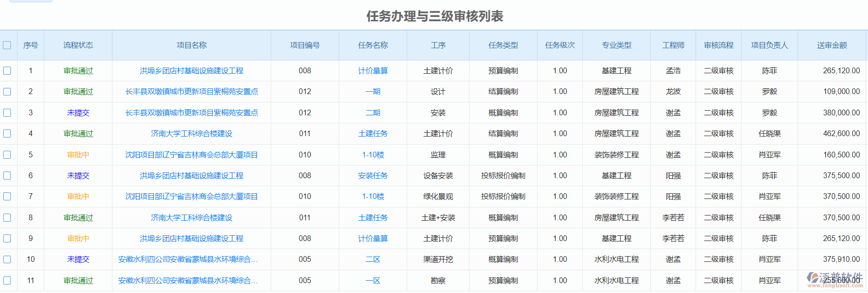The height and width of the screenshot is (293, 868).
Task: Click the 项目负责人 column header
Action: [x=770, y=45]
